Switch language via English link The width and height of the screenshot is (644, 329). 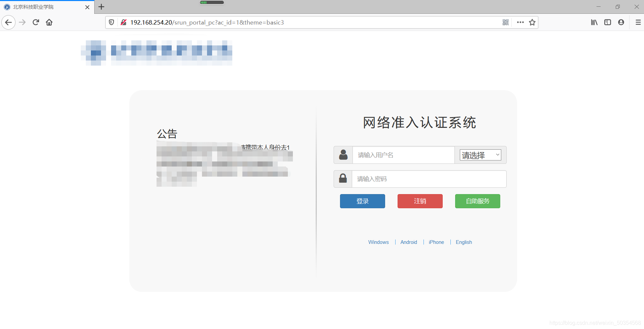(464, 242)
